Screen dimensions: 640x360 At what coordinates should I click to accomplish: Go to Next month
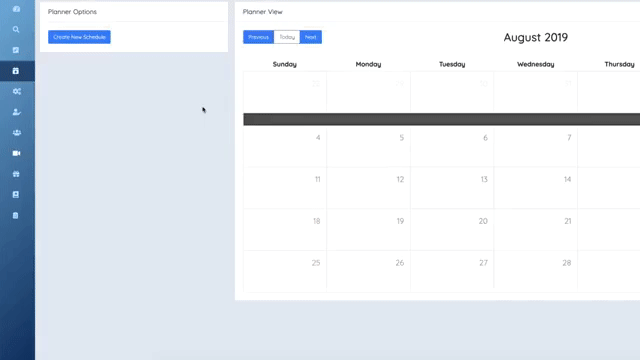pyautogui.click(x=311, y=37)
